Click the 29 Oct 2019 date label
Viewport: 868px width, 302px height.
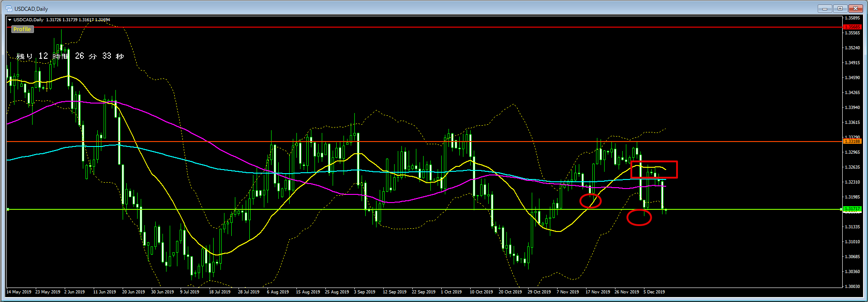tap(539, 292)
